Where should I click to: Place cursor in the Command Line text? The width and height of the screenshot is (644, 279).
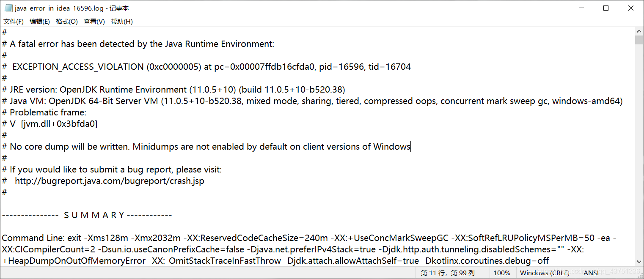[127, 238]
